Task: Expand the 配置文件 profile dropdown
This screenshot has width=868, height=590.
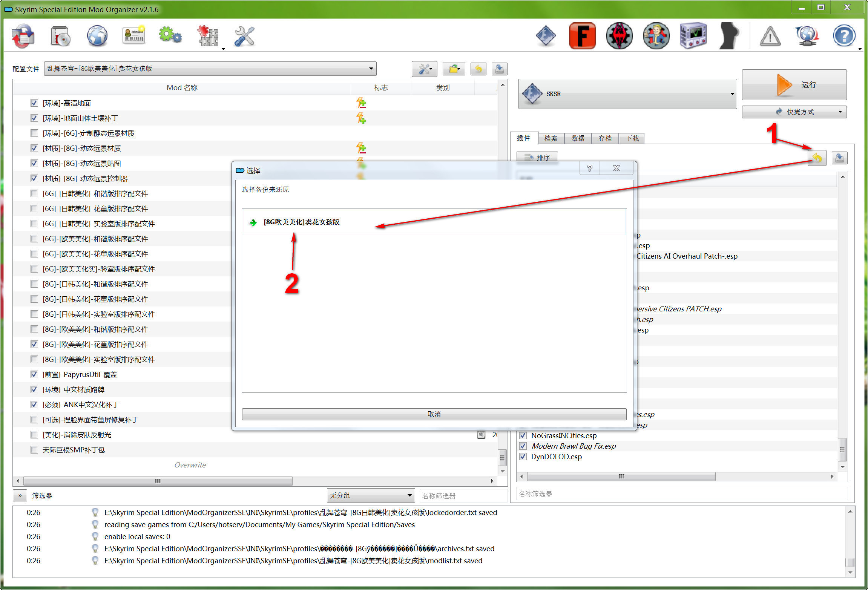Action: pos(210,69)
